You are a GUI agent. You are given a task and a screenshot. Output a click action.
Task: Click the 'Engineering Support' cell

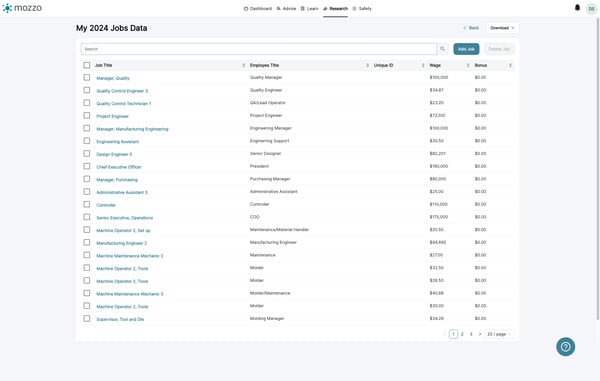coord(269,141)
